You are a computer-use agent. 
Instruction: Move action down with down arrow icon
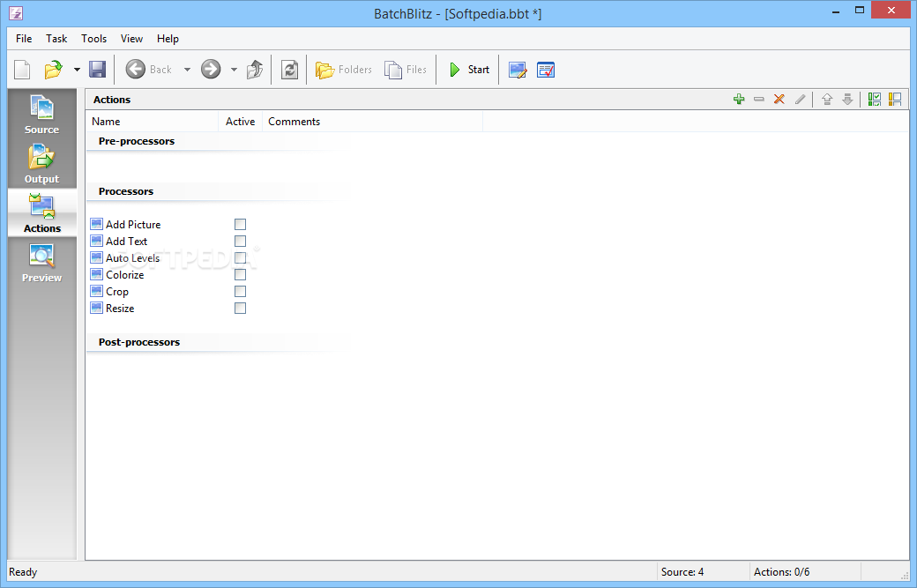847,100
